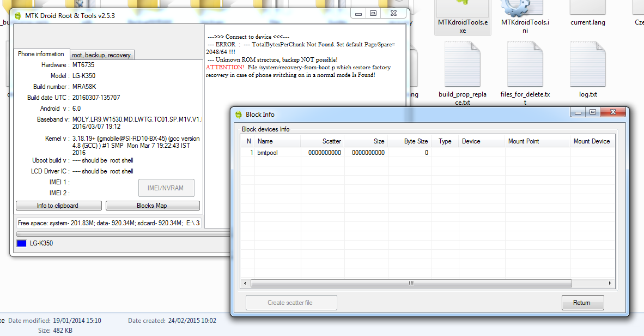The width and height of the screenshot is (644, 336).
Task: Close MTK Droid Root & Tools window
Action: pyautogui.click(x=393, y=14)
